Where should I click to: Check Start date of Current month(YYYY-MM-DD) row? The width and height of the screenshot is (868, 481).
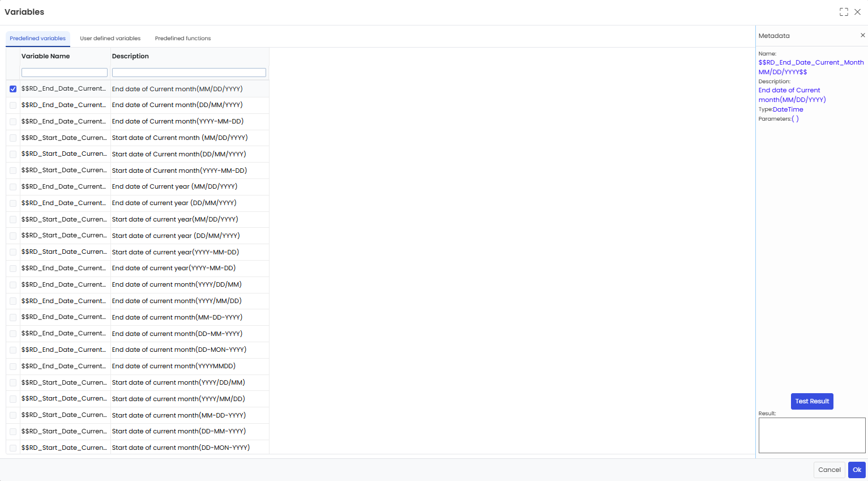13,171
